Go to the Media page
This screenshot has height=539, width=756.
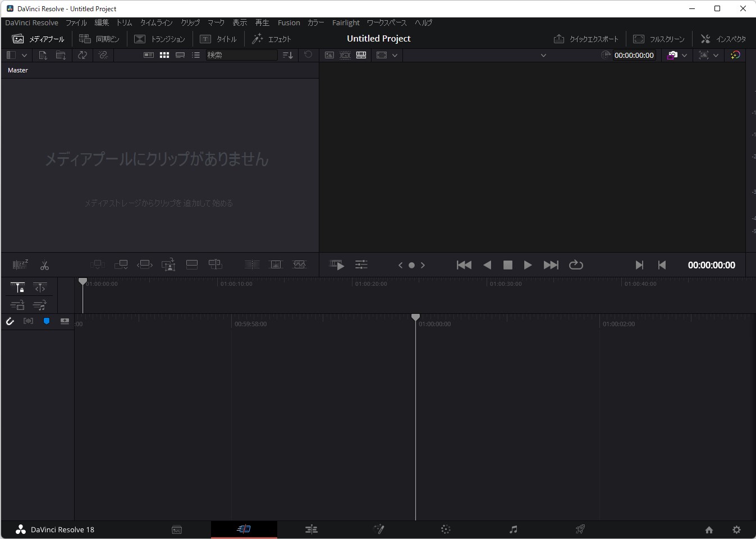[177, 529]
